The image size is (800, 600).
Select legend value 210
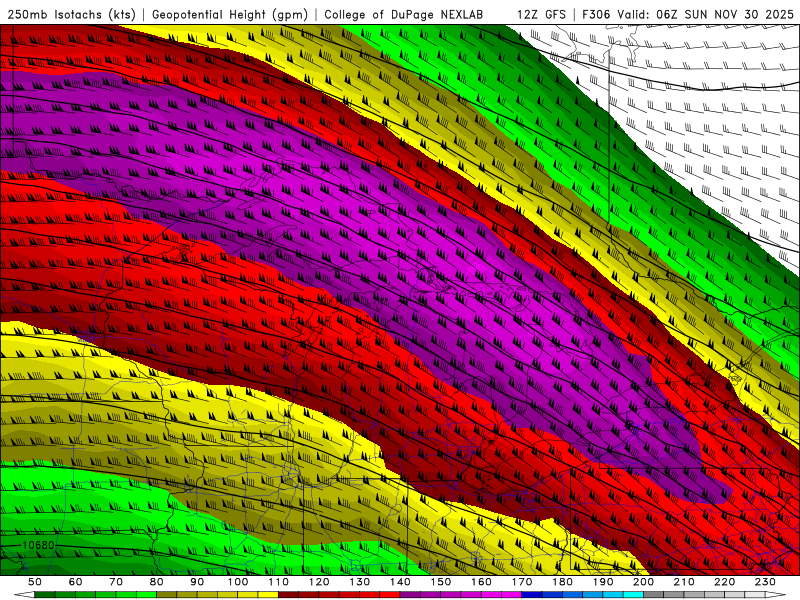pyautogui.click(x=684, y=582)
